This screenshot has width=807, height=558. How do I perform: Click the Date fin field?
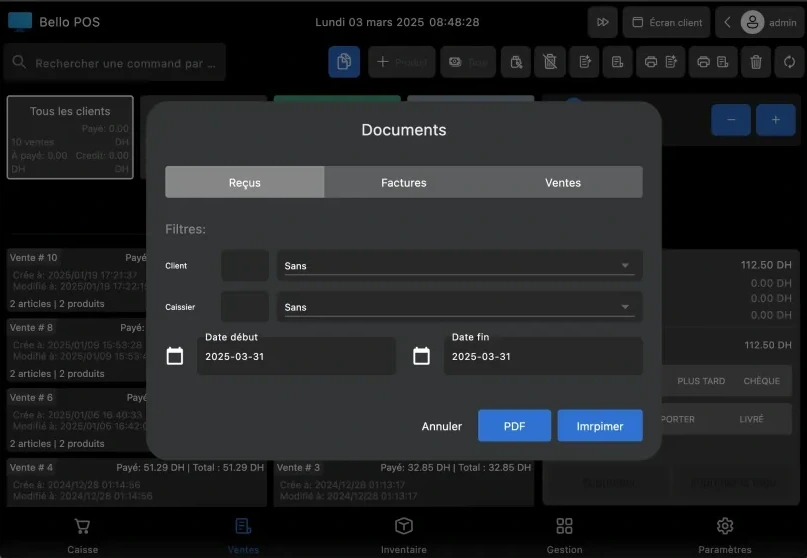543,356
